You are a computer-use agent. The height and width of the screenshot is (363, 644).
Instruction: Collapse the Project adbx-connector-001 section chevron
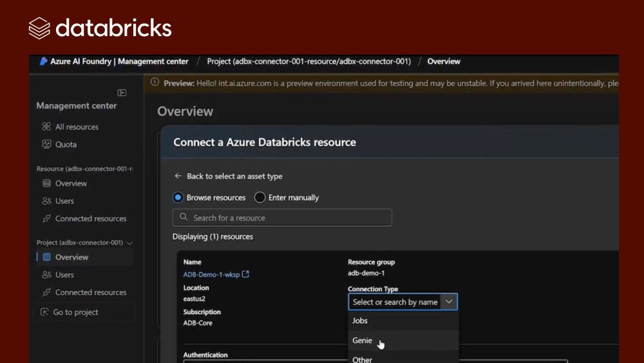pyautogui.click(x=130, y=243)
